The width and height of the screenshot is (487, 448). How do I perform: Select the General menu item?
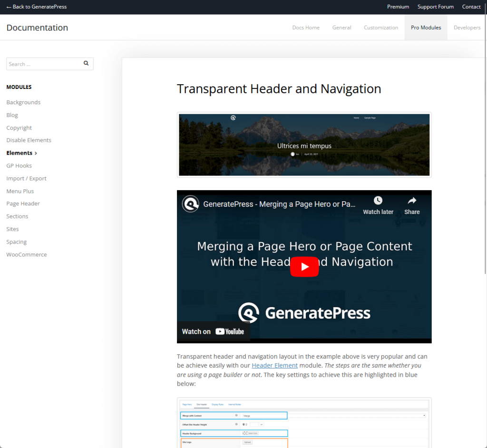point(341,28)
